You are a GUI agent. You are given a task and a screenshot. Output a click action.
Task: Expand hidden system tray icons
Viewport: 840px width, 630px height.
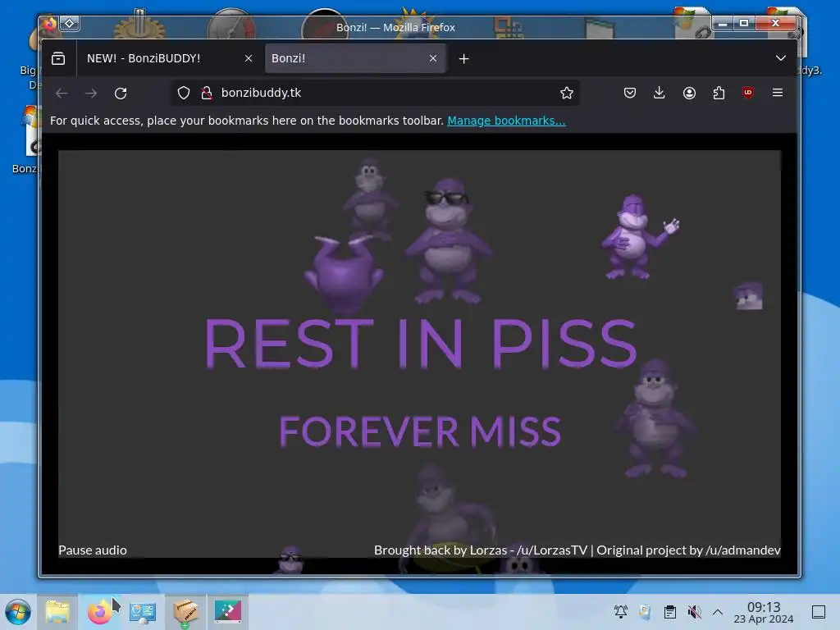pyautogui.click(x=718, y=612)
